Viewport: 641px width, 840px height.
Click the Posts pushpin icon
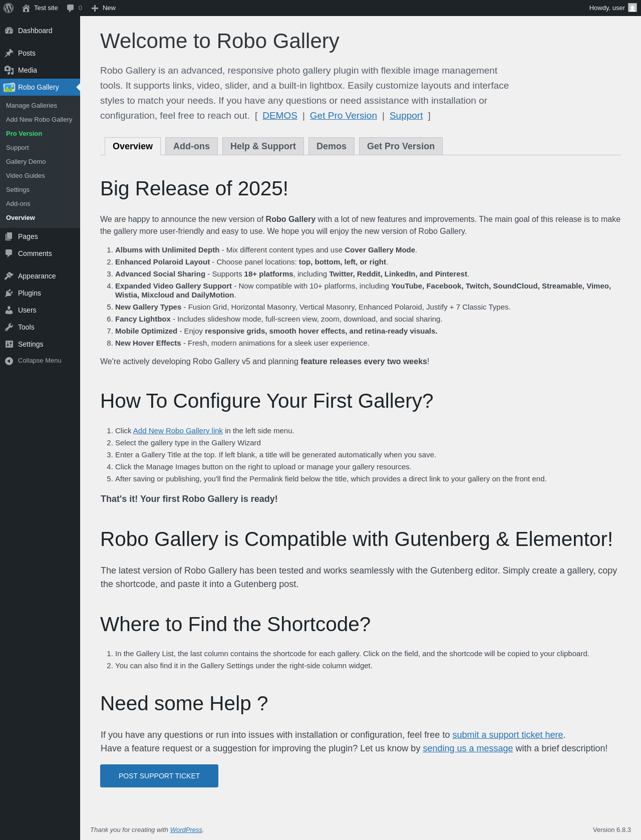(9, 53)
